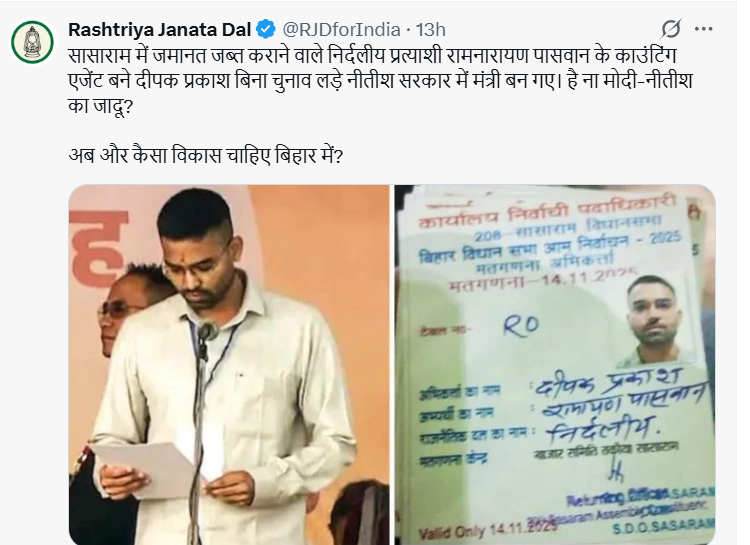Open the @RJDforIndia handle link

pyautogui.click(x=342, y=30)
